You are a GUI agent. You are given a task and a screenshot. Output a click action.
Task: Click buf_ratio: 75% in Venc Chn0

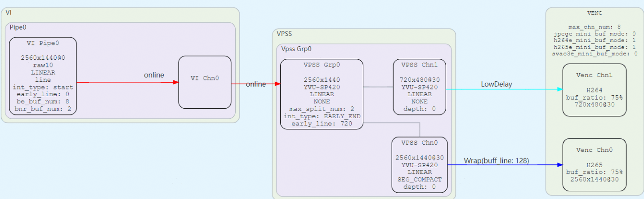click(594, 172)
